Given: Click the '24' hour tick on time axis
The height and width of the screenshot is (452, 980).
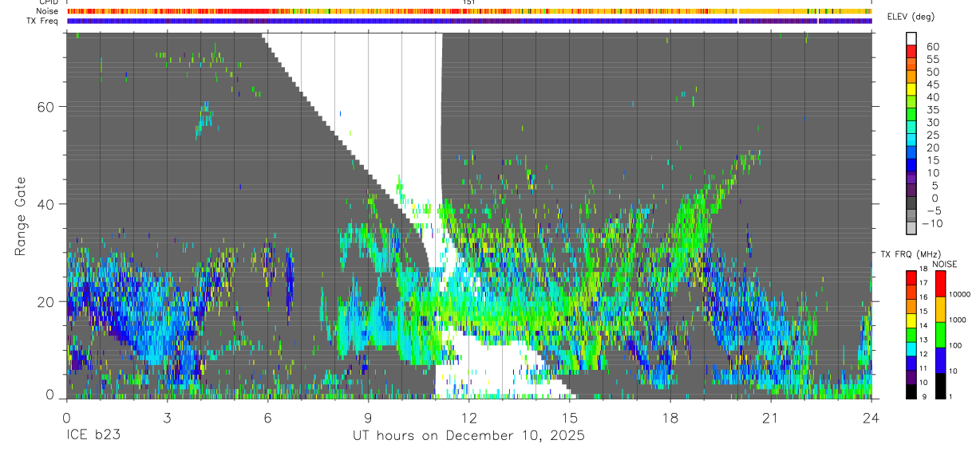Looking at the screenshot, I should click(871, 417).
